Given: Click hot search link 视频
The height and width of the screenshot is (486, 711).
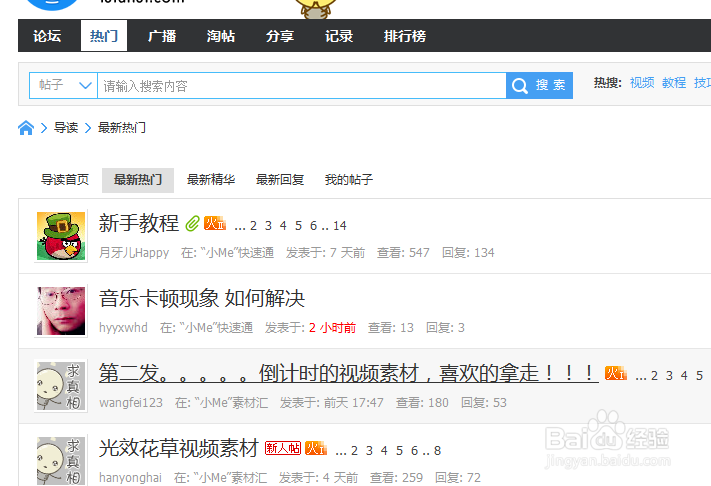Looking at the screenshot, I should (642, 83).
